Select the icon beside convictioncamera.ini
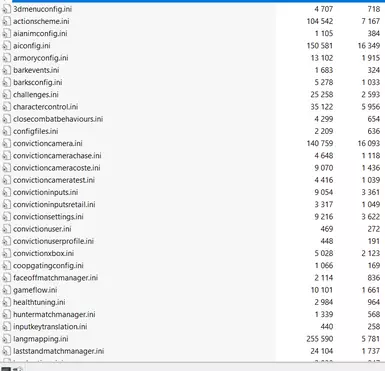 click(x=7, y=144)
